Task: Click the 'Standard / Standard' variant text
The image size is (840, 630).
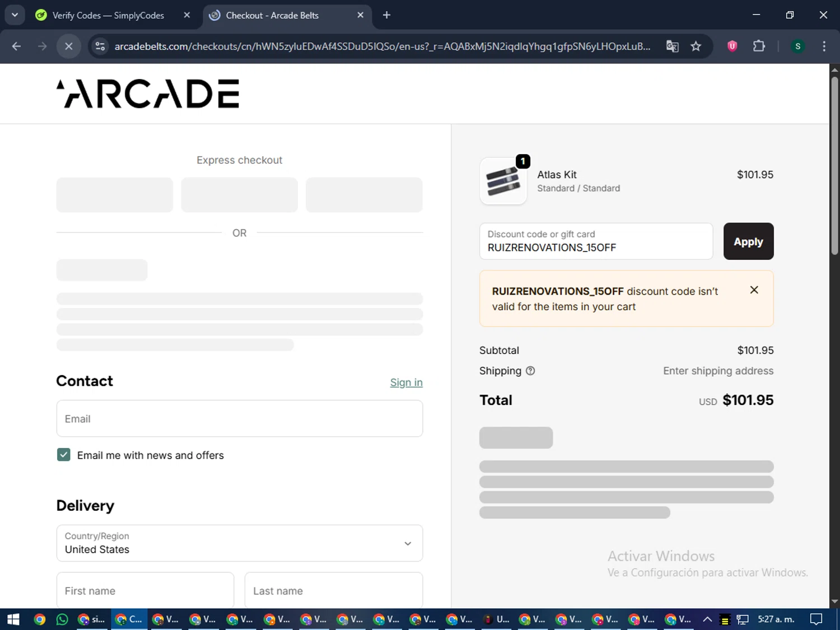Action: (x=578, y=188)
